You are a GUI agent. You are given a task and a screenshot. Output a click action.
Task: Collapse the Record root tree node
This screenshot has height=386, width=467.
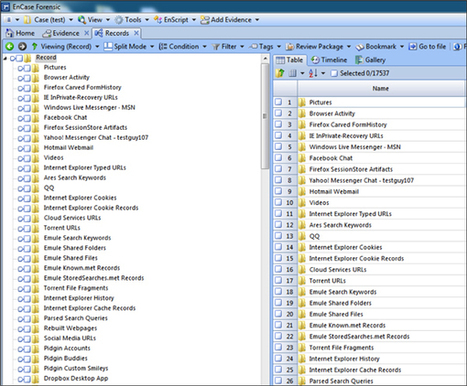coord(5,58)
